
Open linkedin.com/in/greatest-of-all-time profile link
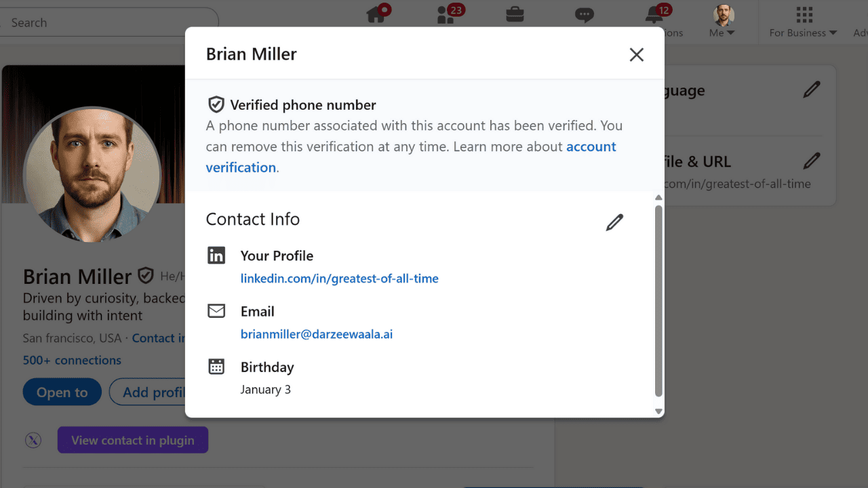click(339, 279)
